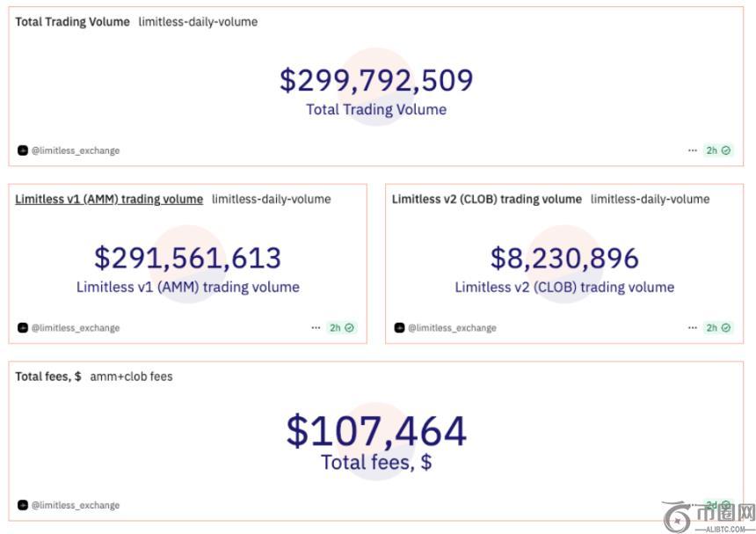Open 'Limitless v1 (AMM) trading volume' title link
This screenshot has width=756, height=534.
pos(109,199)
